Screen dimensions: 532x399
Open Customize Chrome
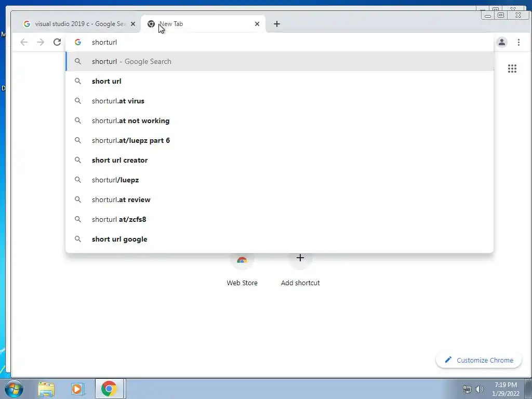click(x=478, y=360)
